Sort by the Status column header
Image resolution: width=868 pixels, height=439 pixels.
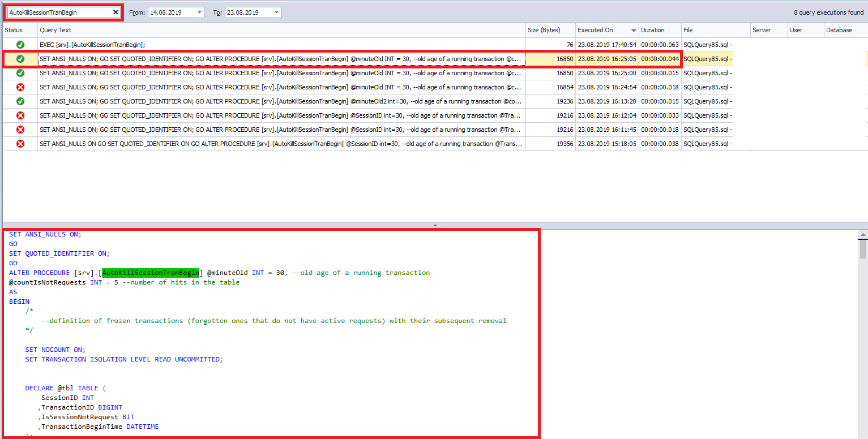point(20,30)
